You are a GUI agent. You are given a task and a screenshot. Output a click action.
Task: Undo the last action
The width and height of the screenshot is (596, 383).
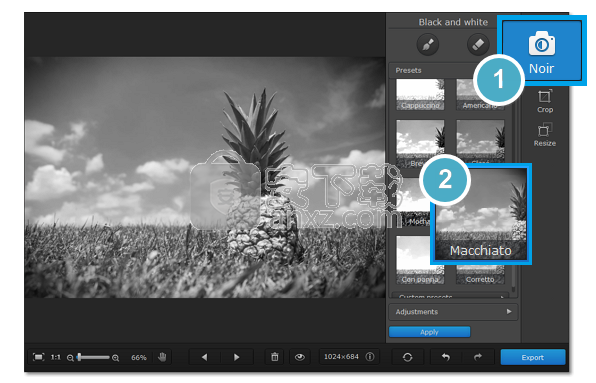(446, 357)
